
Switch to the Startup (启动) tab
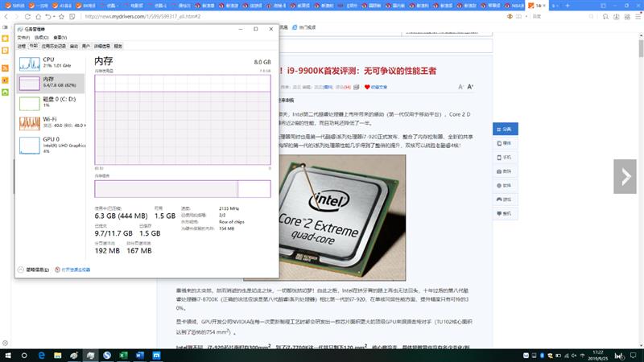click(74, 46)
